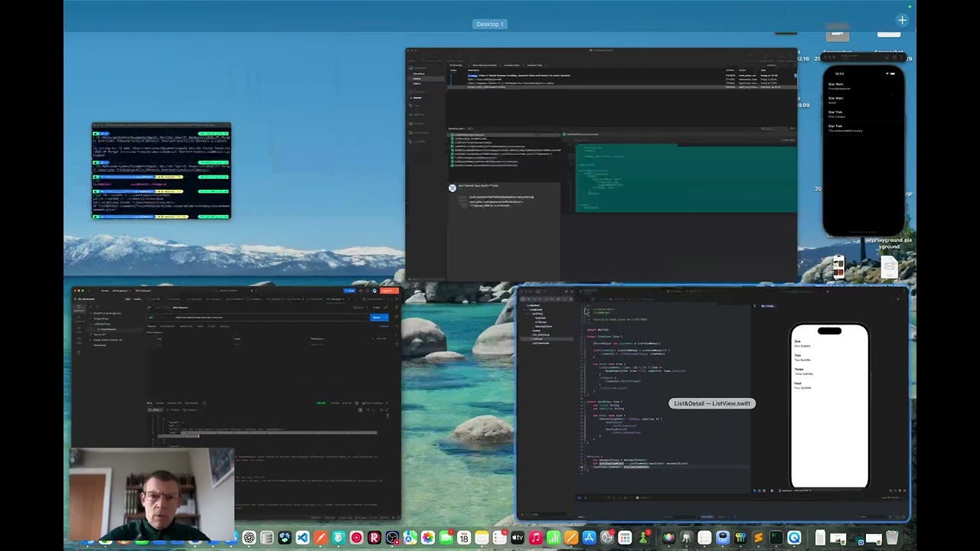Select ListViewModel in the Xcode navigator
The width and height of the screenshot is (980, 551).
coord(541,343)
